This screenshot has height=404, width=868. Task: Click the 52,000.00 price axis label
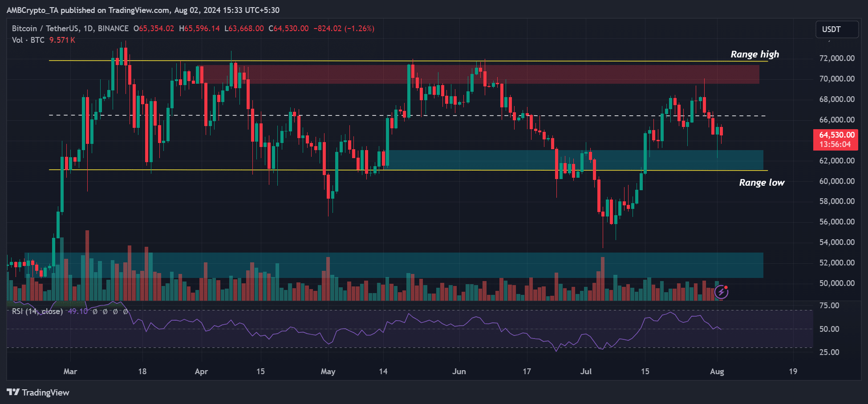tap(837, 263)
